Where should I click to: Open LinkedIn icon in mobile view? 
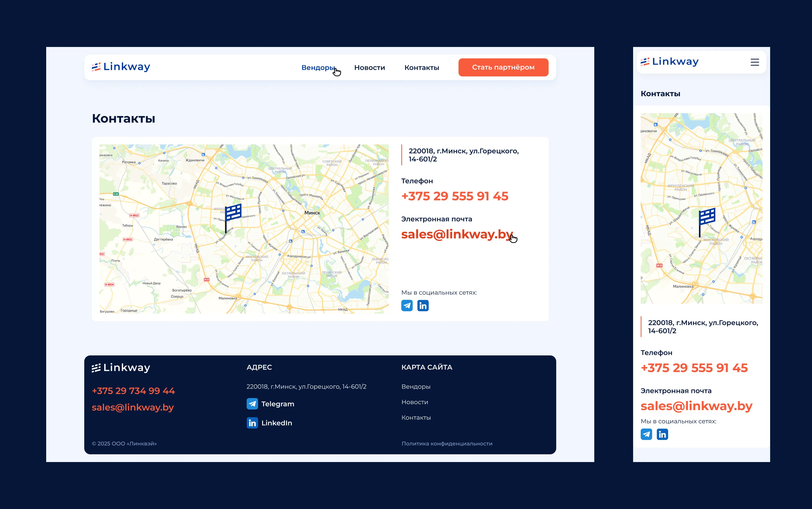click(662, 434)
